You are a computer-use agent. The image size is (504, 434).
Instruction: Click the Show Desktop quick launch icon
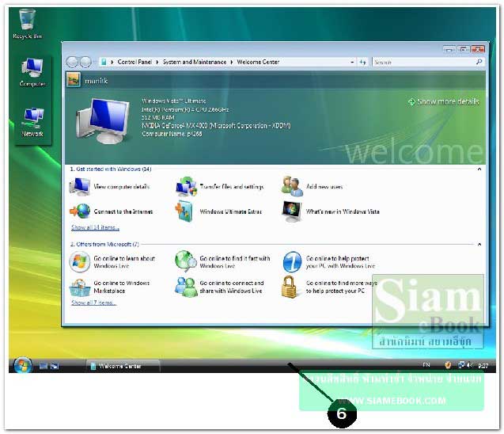pyautogui.click(x=43, y=366)
